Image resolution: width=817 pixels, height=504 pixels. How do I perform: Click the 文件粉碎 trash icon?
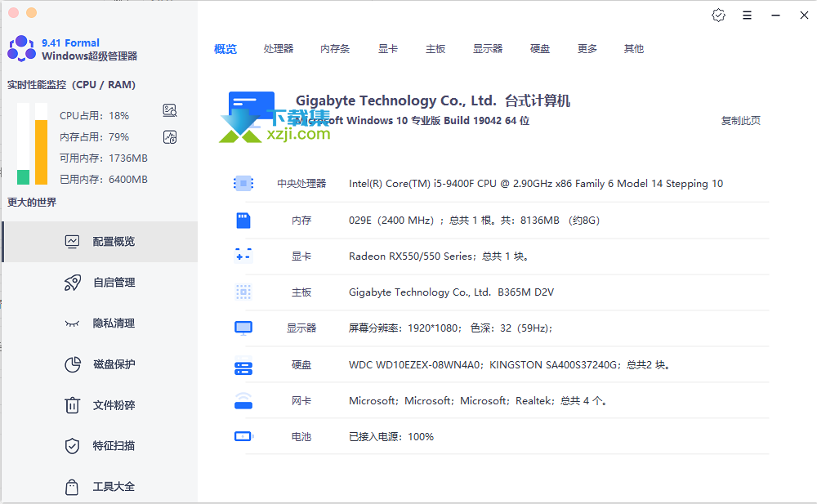[x=72, y=405]
